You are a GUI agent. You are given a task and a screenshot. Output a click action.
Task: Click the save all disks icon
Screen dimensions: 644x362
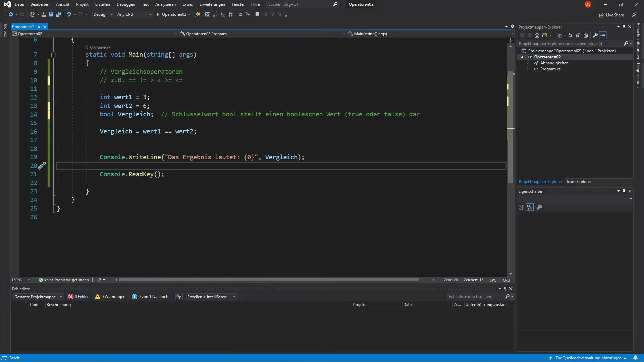tap(59, 14)
